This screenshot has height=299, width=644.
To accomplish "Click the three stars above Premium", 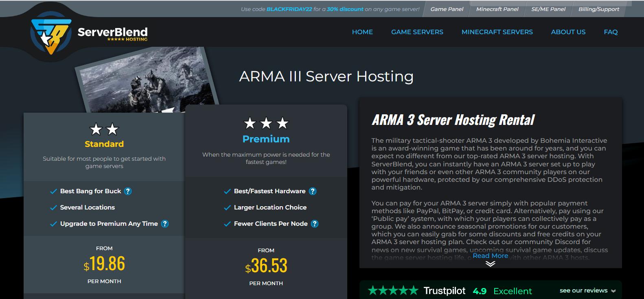I will point(266,123).
